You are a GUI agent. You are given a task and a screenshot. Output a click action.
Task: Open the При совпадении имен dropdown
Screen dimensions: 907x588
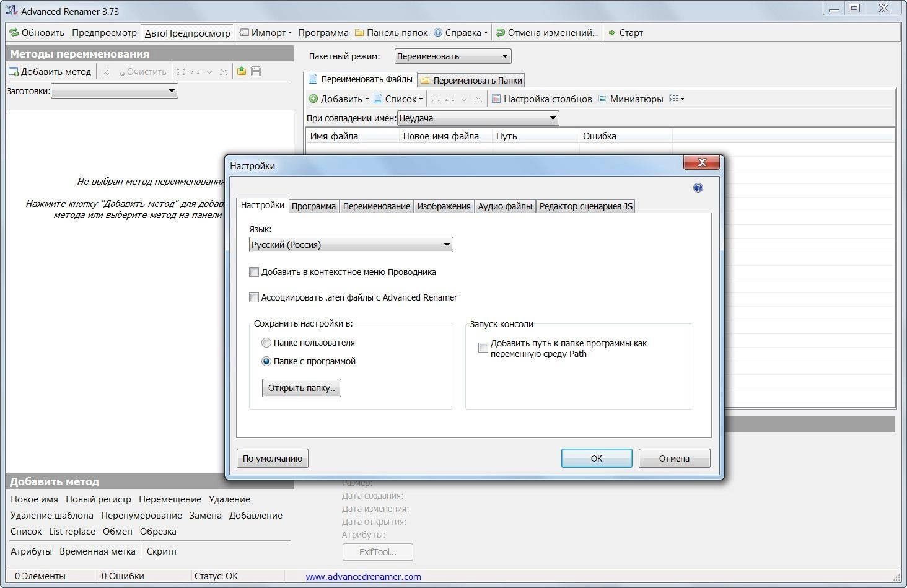pyautogui.click(x=478, y=118)
